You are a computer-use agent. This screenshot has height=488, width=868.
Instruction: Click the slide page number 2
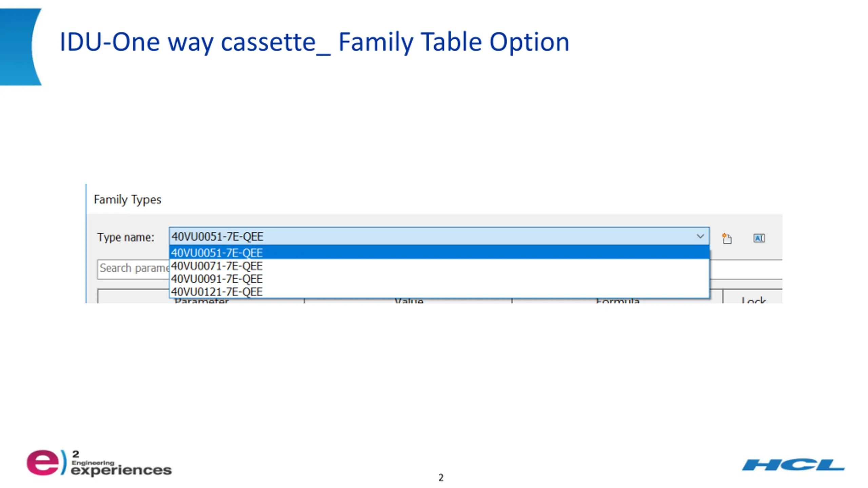coord(441,477)
